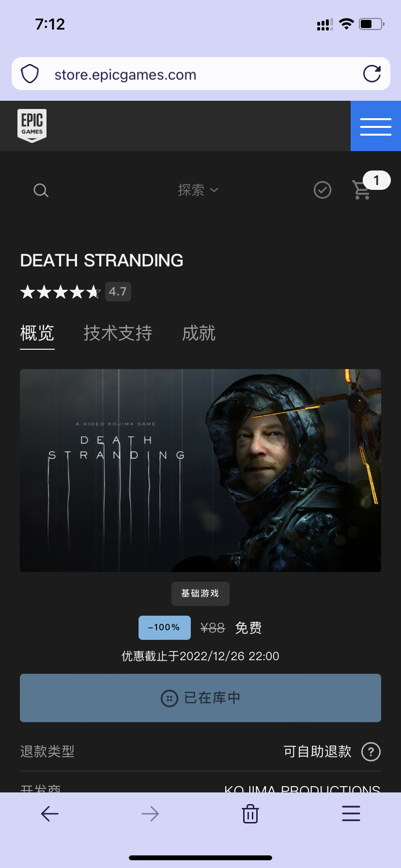Tap the browser privacy shield icon

click(x=30, y=74)
